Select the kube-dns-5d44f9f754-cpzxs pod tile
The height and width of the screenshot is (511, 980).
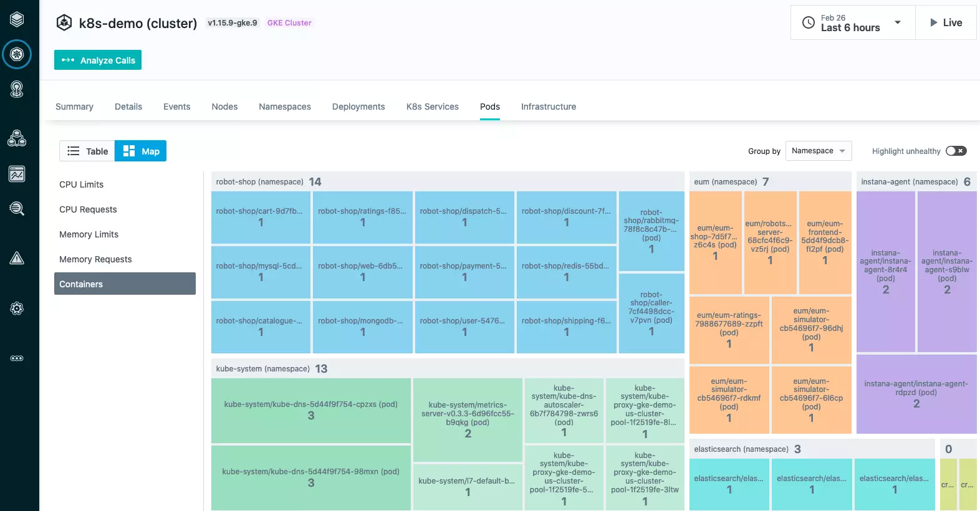tap(310, 410)
